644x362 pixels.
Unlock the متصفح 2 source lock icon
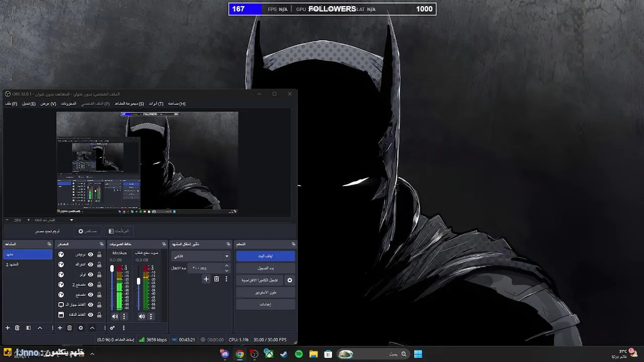(x=99, y=285)
